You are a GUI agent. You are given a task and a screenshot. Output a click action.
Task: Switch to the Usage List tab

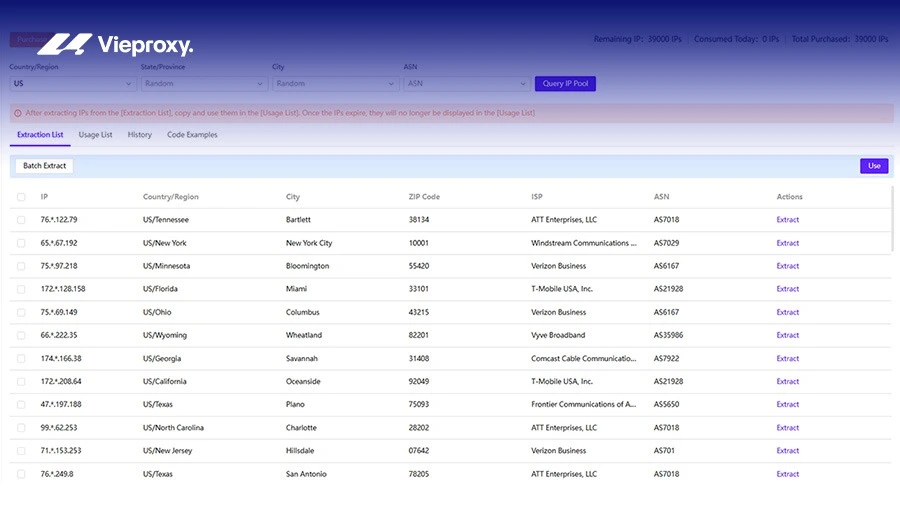(95, 135)
